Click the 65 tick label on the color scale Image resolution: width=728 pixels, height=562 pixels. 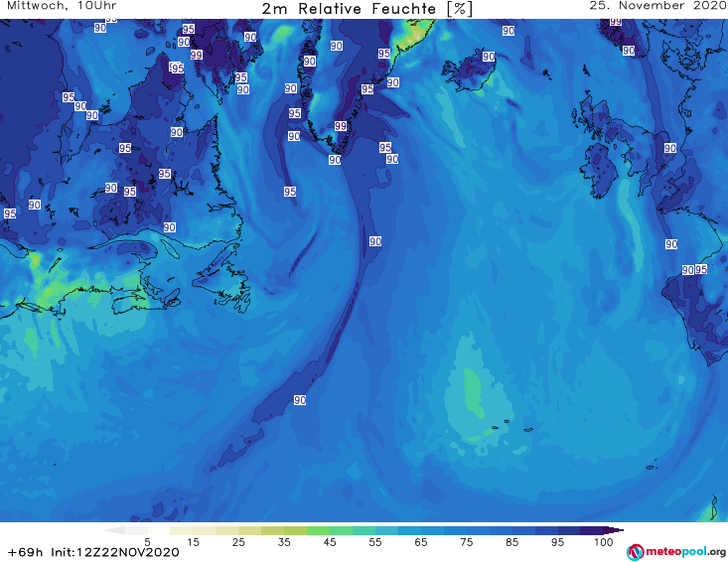pos(421,542)
